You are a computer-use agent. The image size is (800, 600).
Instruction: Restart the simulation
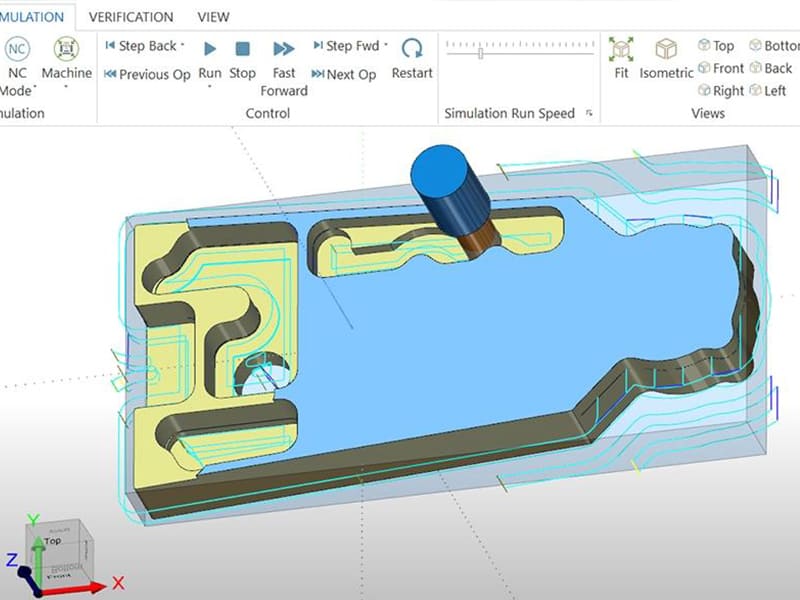click(x=412, y=59)
